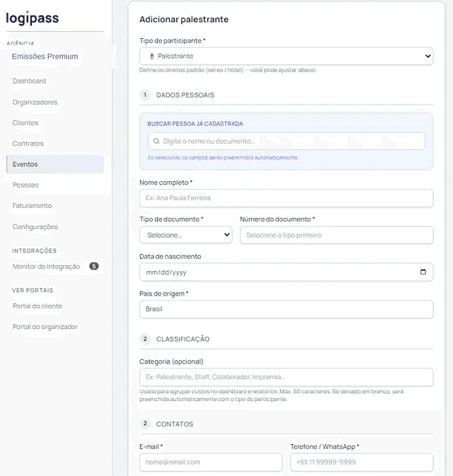This screenshot has width=453, height=476.
Task: Click 'Ao selecionar, os campos' helper text
Action: pyautogui.click(x=223, y=158)
